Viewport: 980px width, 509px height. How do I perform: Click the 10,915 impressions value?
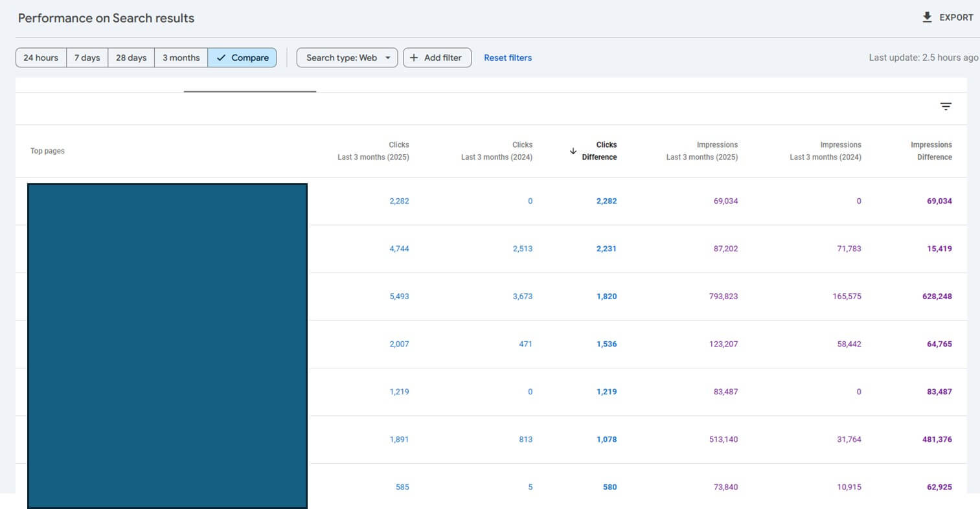tap(849, 488)
